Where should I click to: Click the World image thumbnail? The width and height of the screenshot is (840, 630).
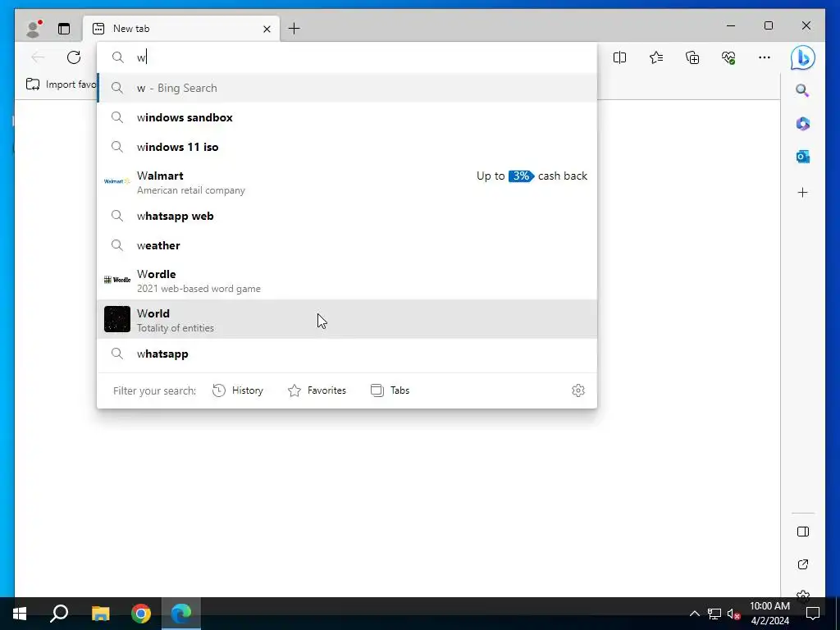[x=116, y=319]
